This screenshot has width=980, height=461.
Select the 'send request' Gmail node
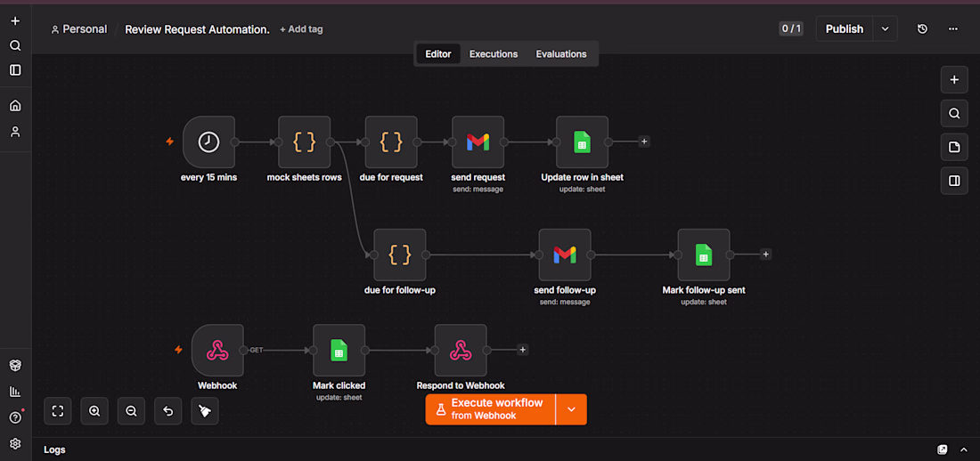click(478, 142)
